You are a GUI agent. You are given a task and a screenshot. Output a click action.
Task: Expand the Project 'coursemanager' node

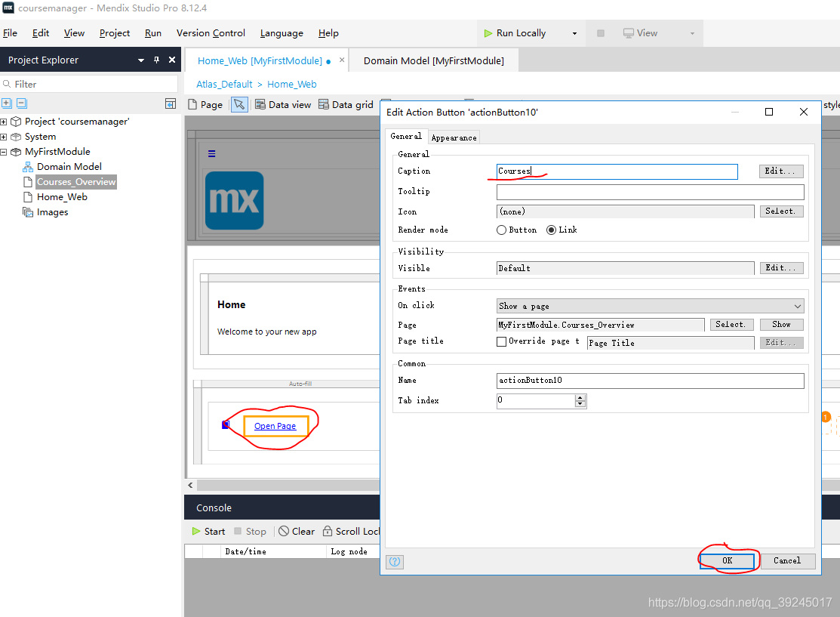(4, 122)
